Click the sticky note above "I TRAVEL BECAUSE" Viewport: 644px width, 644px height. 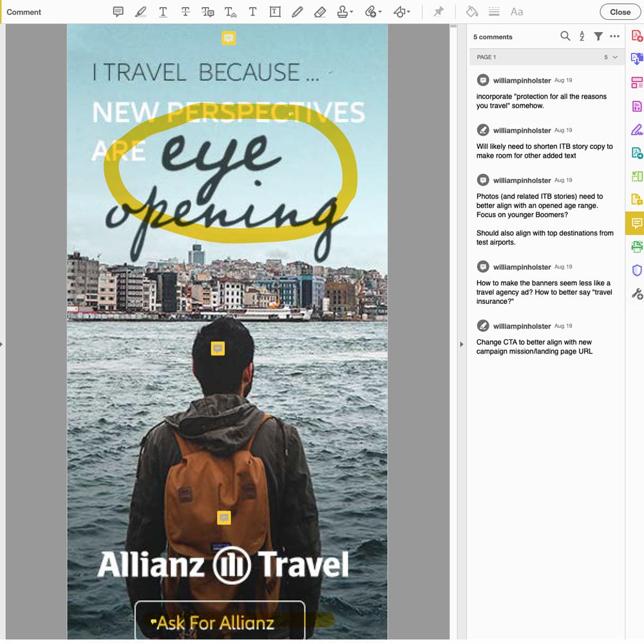229,38
